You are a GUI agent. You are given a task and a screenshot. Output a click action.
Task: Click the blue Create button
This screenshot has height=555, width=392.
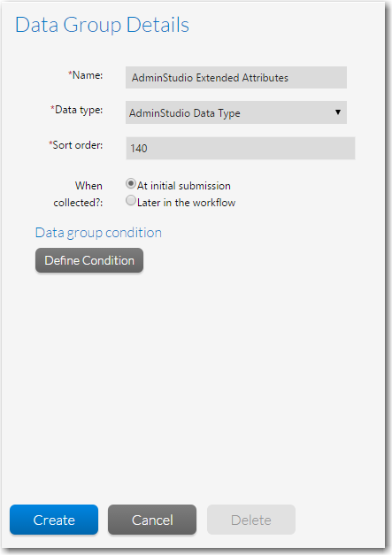[54, 520]
